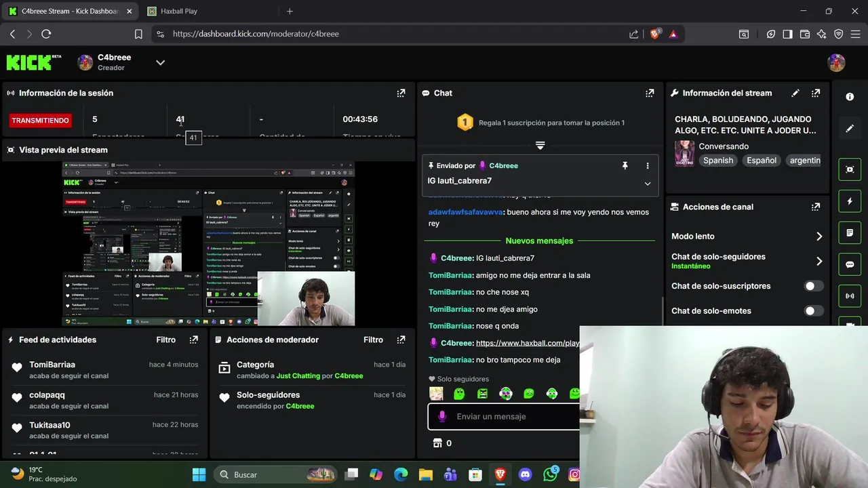868x488 pixels.
Task: Select the Spanish tag
Action: point(718,160)
